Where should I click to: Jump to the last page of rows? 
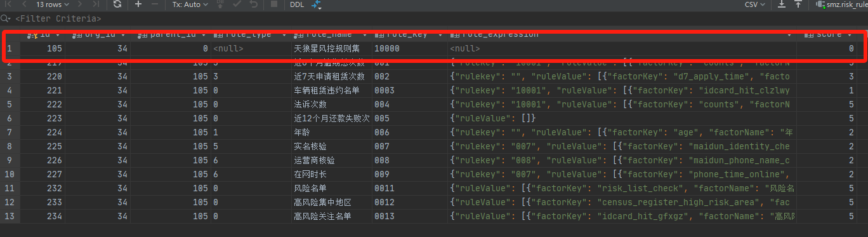pos(96,4)
